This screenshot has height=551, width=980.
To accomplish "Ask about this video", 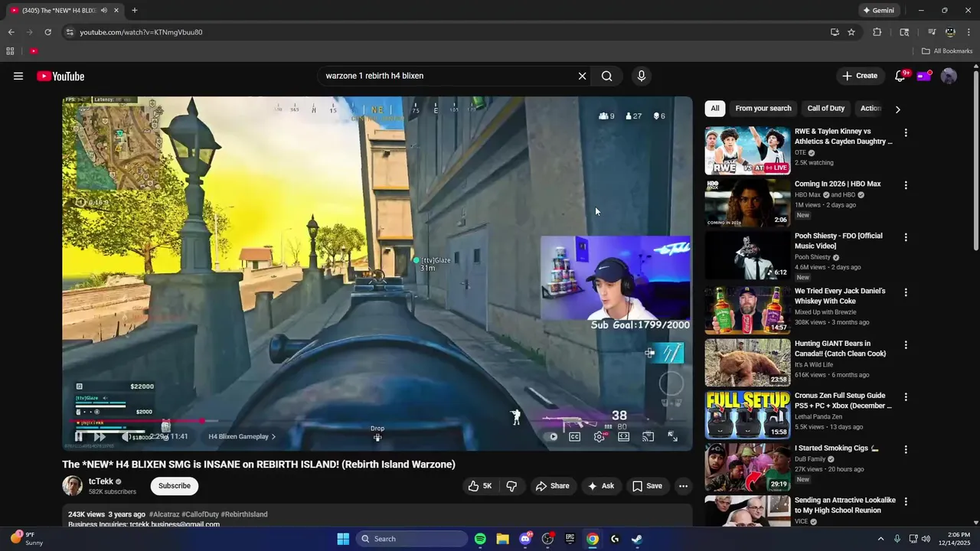I will click(601, 486).
